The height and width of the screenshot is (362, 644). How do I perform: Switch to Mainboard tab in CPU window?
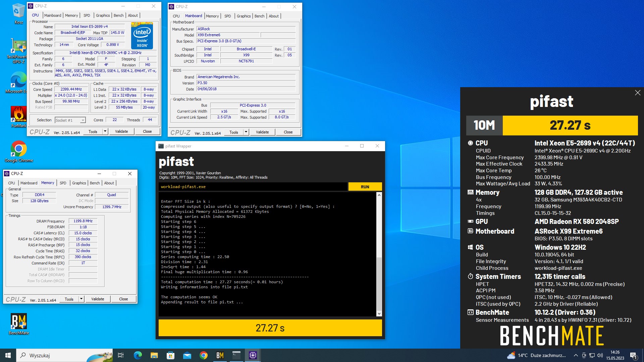tap(53, 15)
